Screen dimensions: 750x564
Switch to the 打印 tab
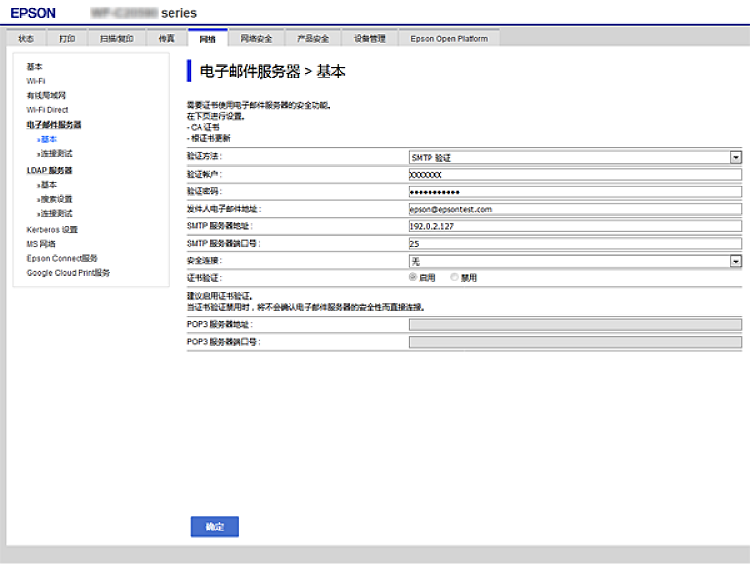[66, 39]
